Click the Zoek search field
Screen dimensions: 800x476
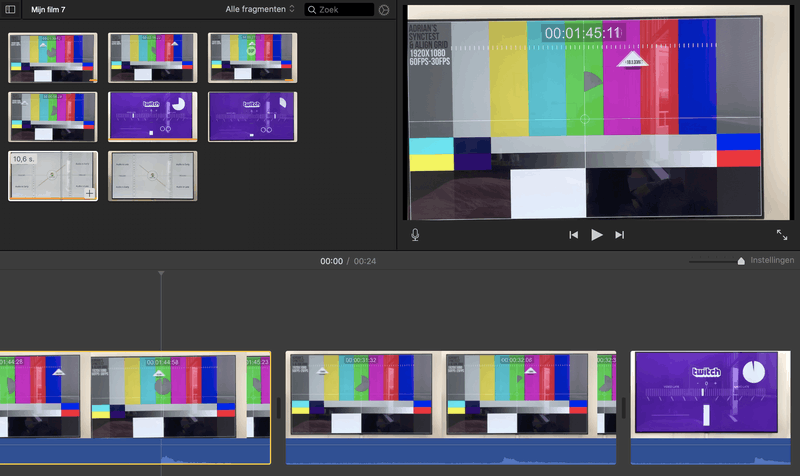point(339,10)
